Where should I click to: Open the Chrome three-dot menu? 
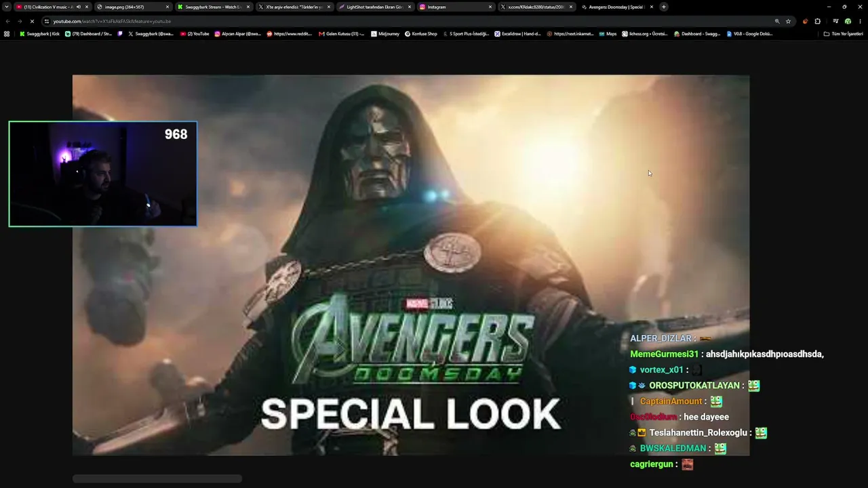(x=860, y=21)
